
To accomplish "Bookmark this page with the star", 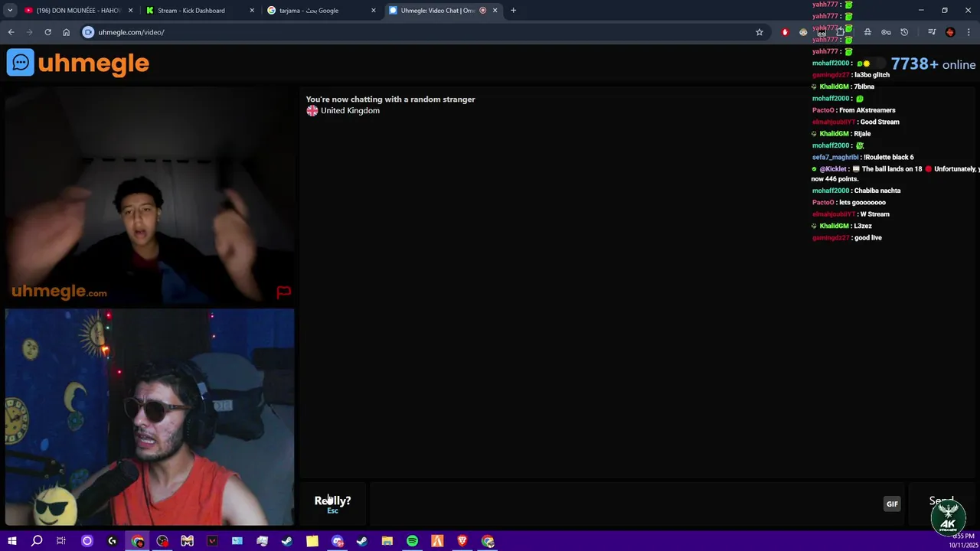I will tap(759, 32).
